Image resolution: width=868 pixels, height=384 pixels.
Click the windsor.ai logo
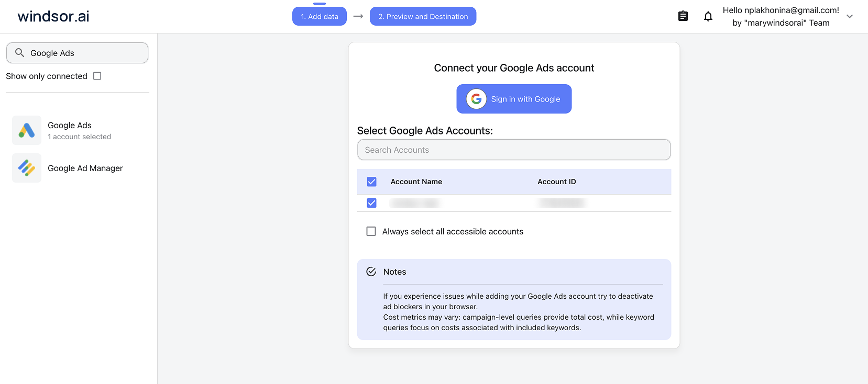click(x=53, y=16)
